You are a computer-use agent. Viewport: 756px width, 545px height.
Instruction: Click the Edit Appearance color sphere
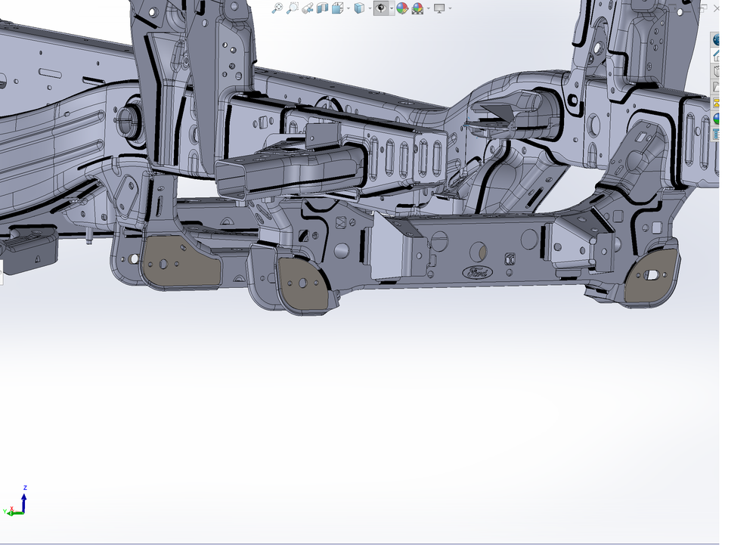402,8
